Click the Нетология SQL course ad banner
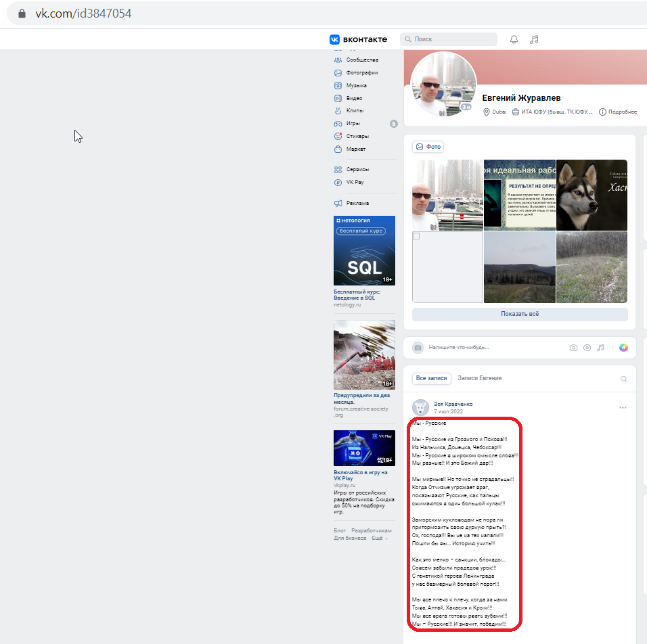Image resolution: width=647 pixels, height=644 pixels. (x=364, y=251)
